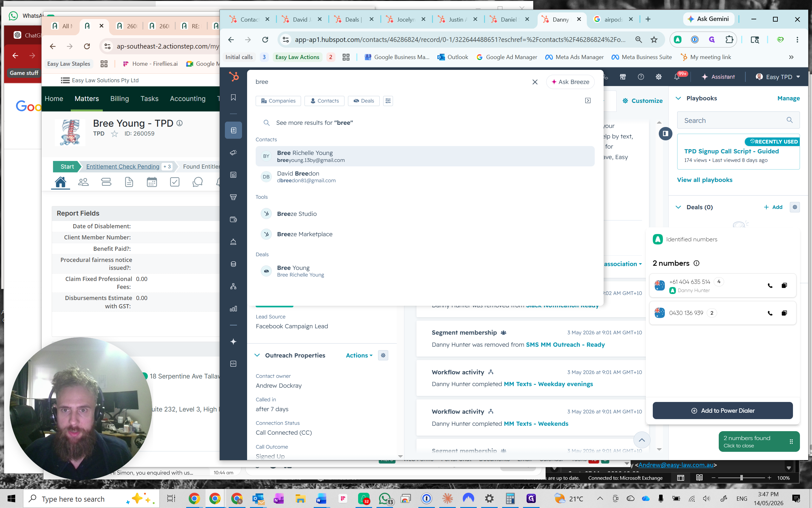Filter search by Companies
The width and height of the screenshot is (812, 508).
(x=278, y=101)
